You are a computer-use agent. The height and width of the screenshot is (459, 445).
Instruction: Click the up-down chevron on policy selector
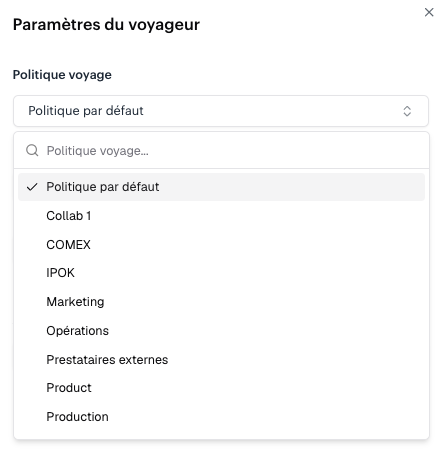tap(407, 111)
